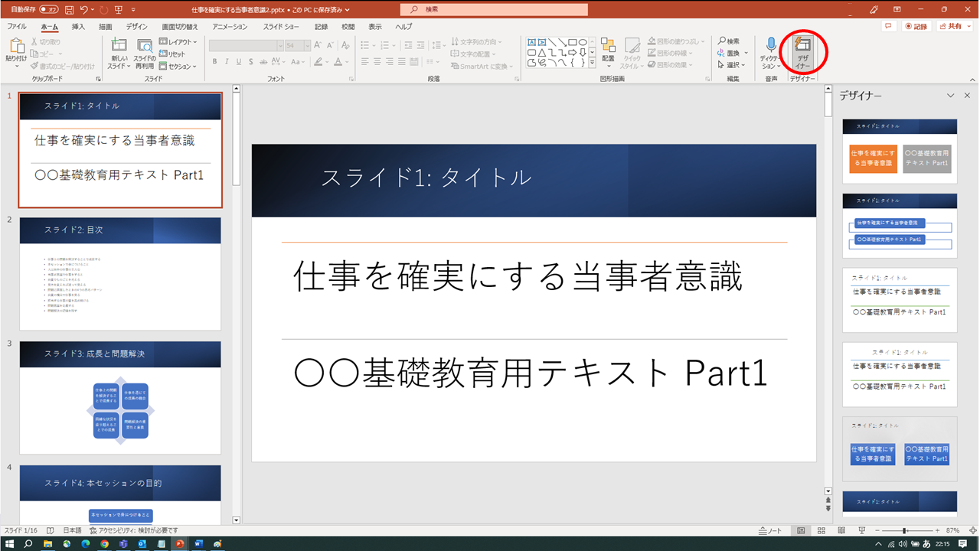This screenshot has width=980, height=551.
Task: Open Chrome from the taskbar
Action: 104,543
